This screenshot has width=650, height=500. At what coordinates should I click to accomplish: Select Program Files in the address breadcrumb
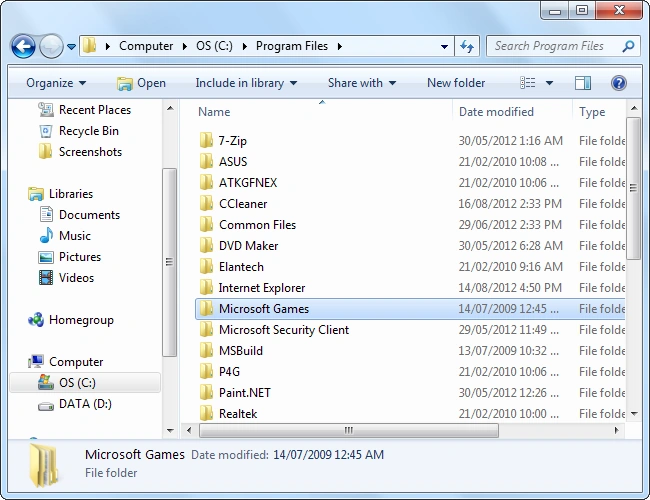[292, 46]
